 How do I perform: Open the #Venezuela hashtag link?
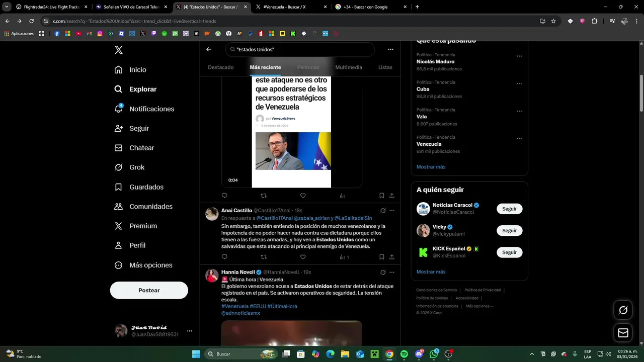[x=235, y=306]
